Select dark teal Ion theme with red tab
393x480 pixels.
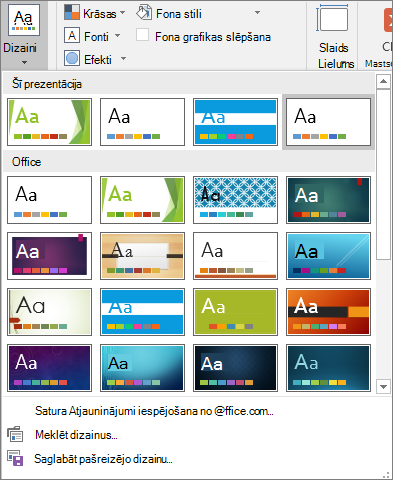328,200
